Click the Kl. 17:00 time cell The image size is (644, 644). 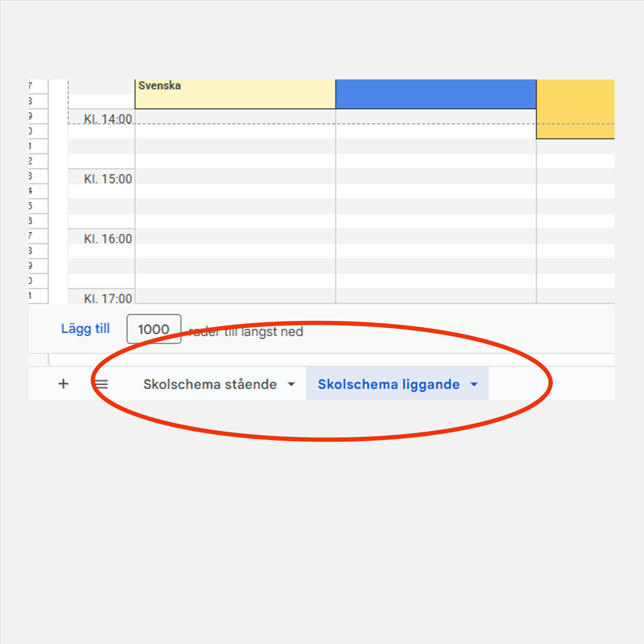click(x=101, y=296)
